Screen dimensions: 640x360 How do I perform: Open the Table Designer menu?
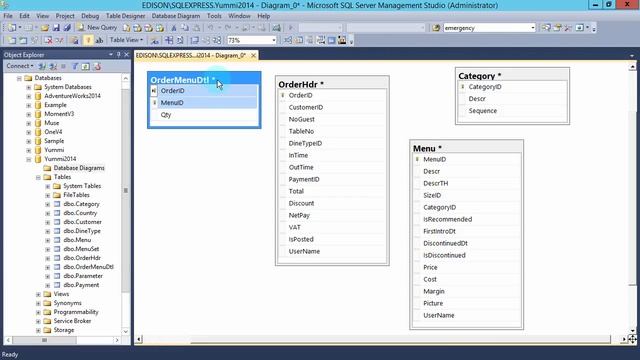pos(125,16)
